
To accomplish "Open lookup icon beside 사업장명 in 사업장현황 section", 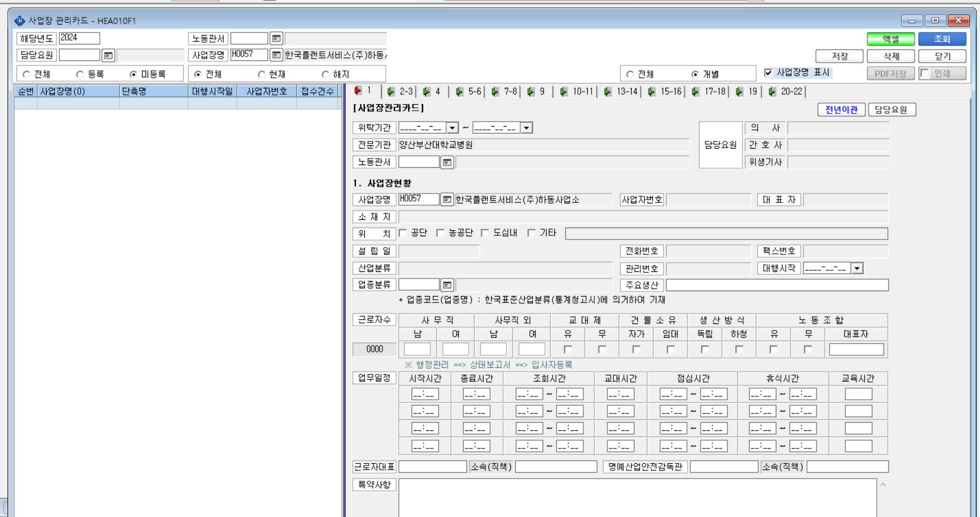I will 447,200.
